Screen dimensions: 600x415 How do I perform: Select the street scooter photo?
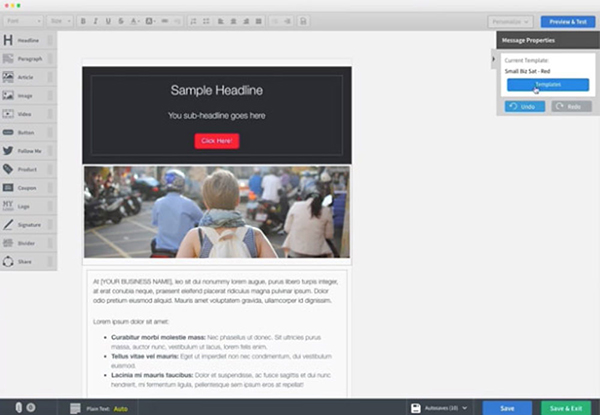pos(217,212)
